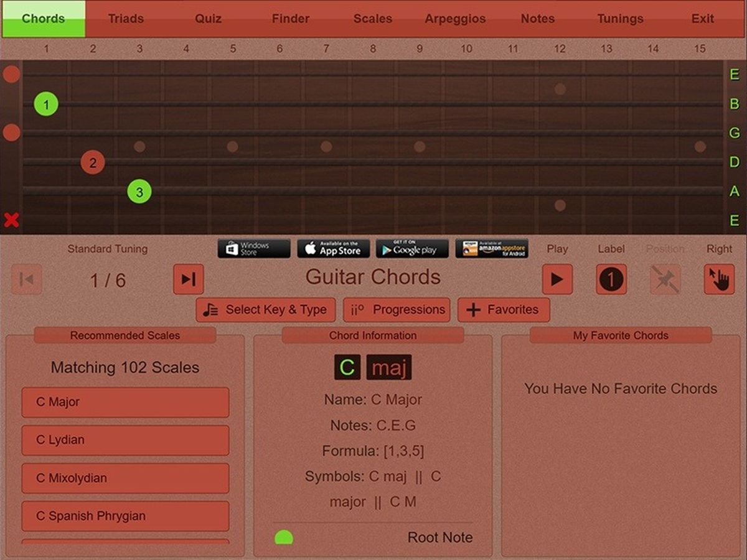Click the maj chord type box
747x560 pixels.
pyautogui.click(x=388, y=368)
